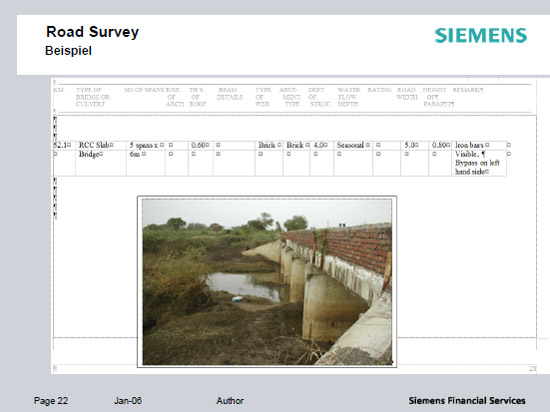This screenshot has width=550, height=412.
Task: Click the SIEMENS logo
Action: [481, 35]
